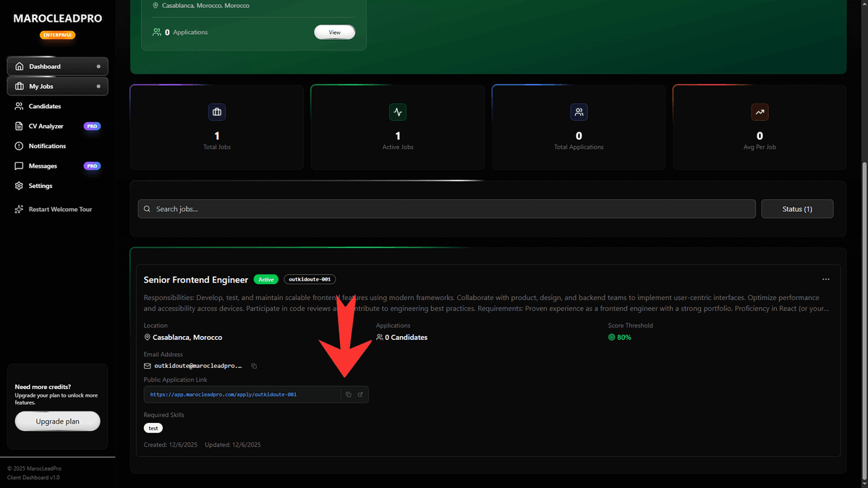This screenshot has height=488, width=868.
Task: Select Candidates in the sidebar menu
Action: 20,106
